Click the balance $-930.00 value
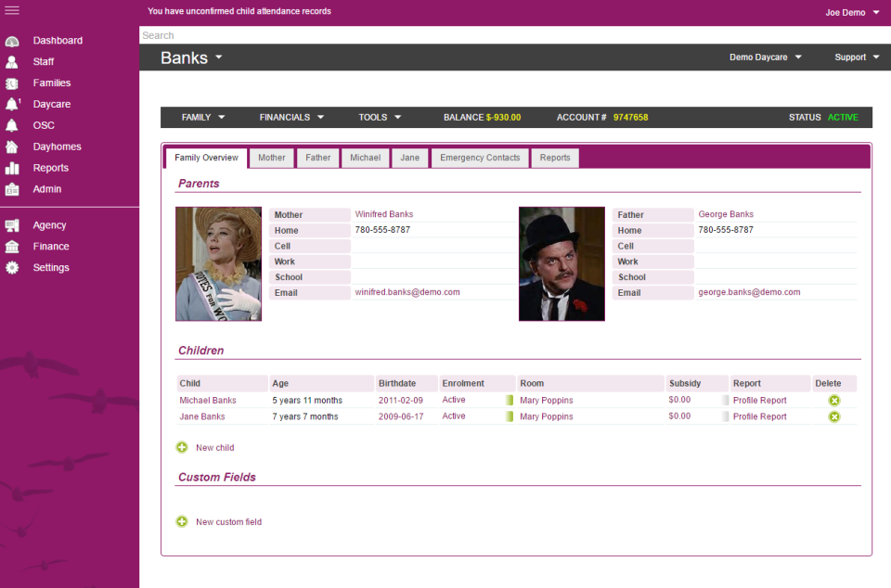Viewport: 891px width, 588px height. 503,118
